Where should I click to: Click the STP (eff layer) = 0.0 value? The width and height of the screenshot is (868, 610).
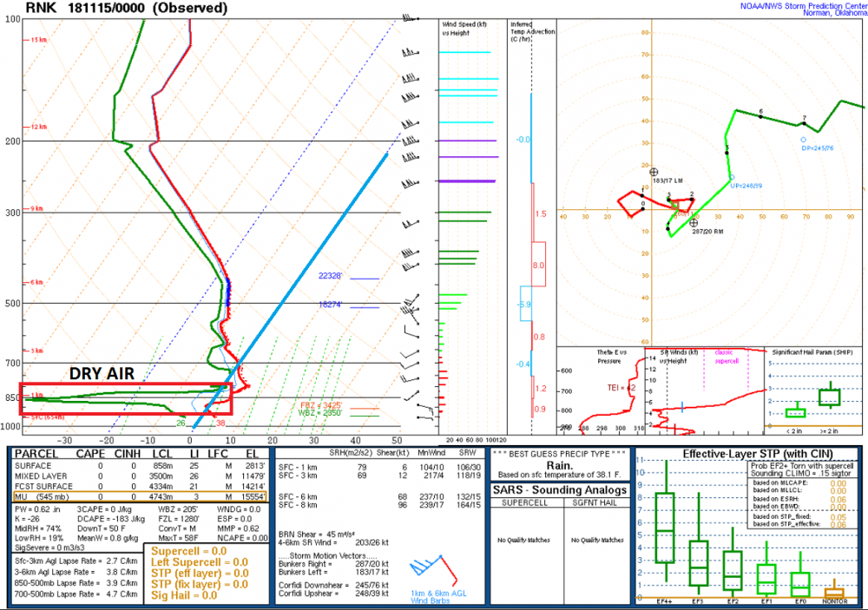click(200, 574)
